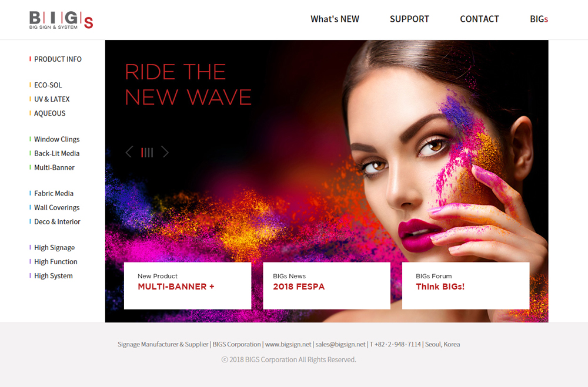Select Window Clings in sidebar
This screenshot has height=387, width=588.
pyautogui.click(x=56, y=139)
